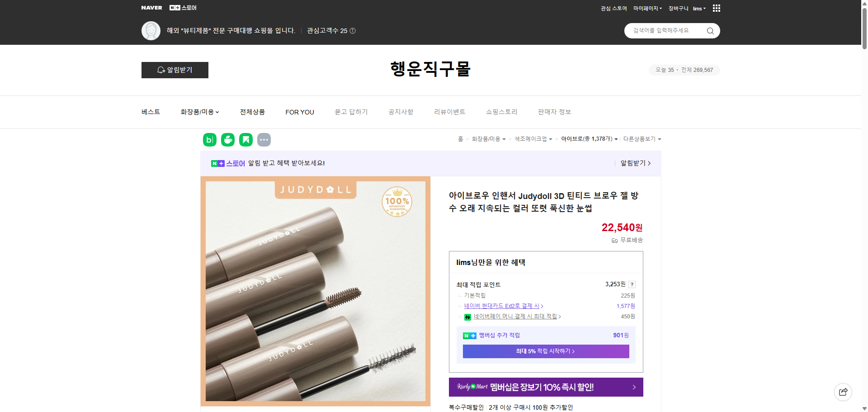Viewport: 868px width, 412px height.
Task: Expand the 화장품/미용 navigation dropdown
Action: pyautogui.click(x=199, y=112)
